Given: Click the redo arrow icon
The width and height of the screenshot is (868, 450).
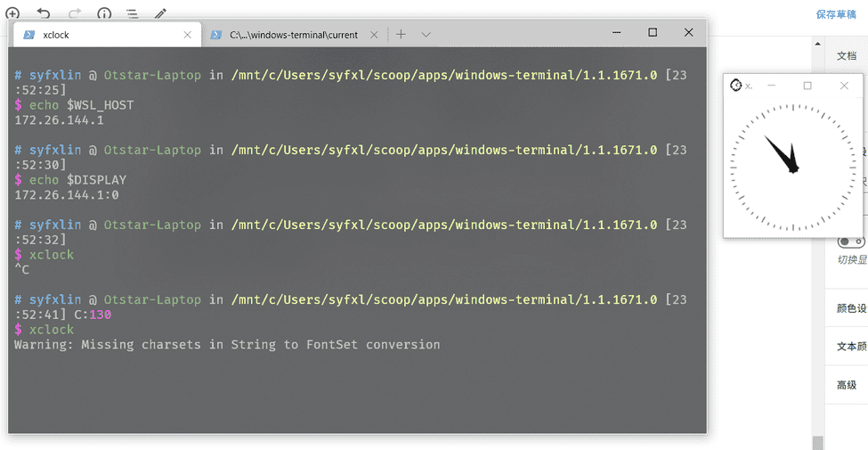Looking at the screenshot, I should 74,13.
